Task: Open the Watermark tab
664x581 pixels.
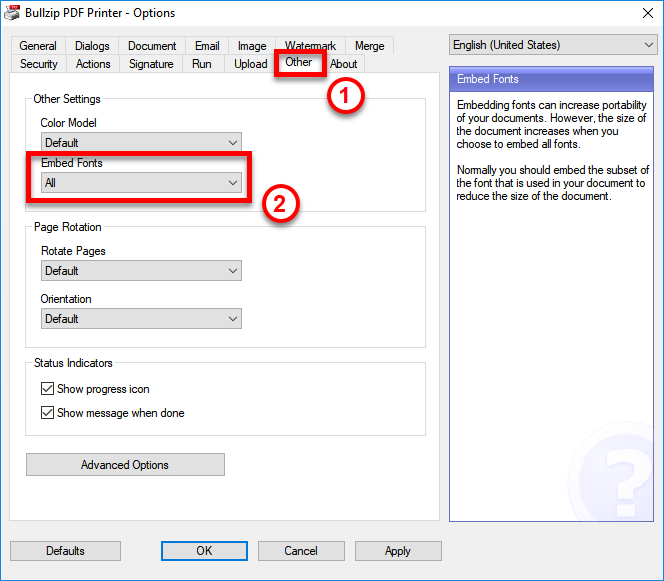Action: click(x=310, y=46)
